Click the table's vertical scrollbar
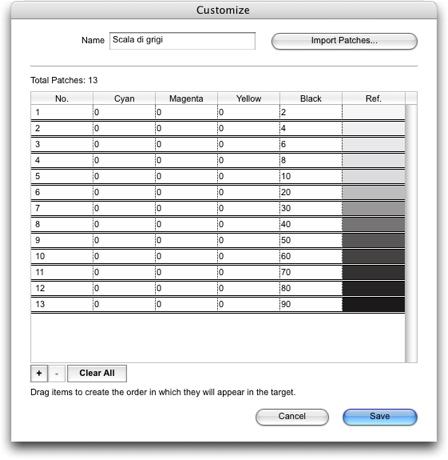The height and width of the screenshot is (460, 448). pos(411,233)
